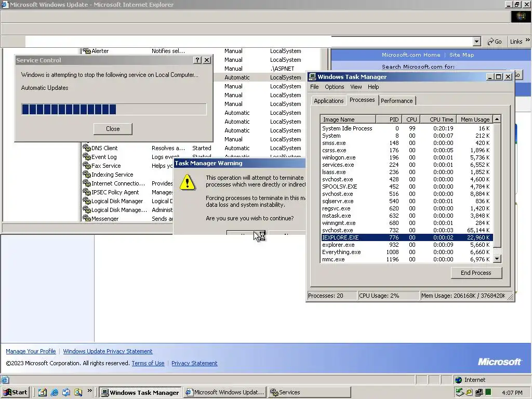
Task: Open the Options menu in Task Manager
Action: 334,87
